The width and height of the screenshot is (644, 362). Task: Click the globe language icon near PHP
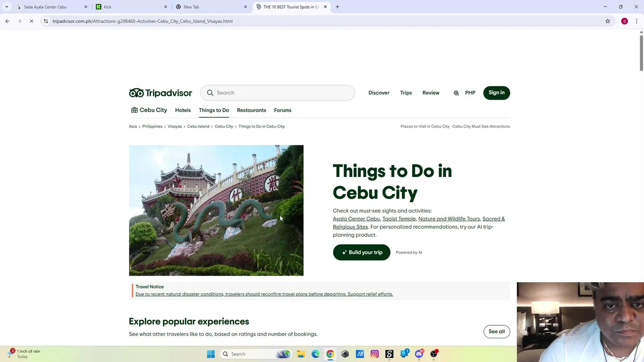click(456, 93)
